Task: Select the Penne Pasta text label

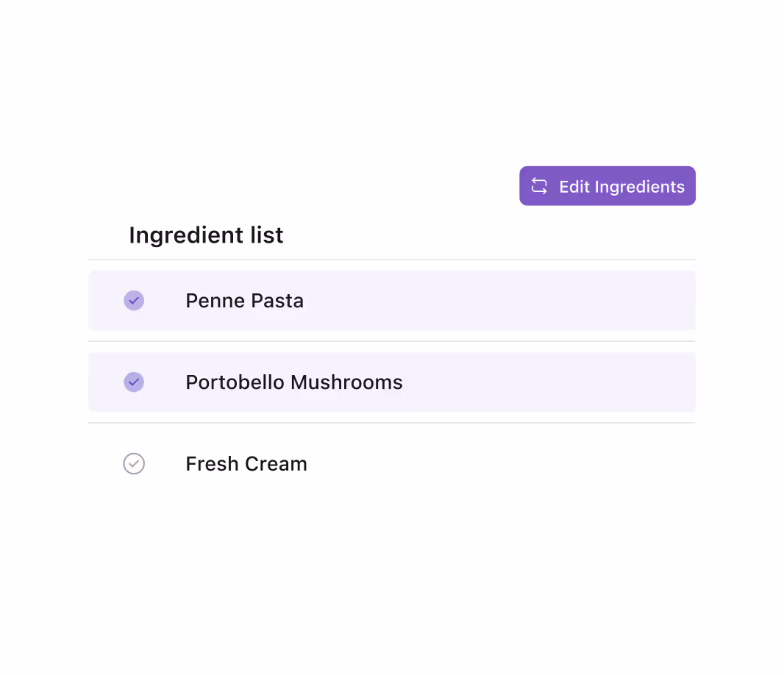Action: (244, 301)
